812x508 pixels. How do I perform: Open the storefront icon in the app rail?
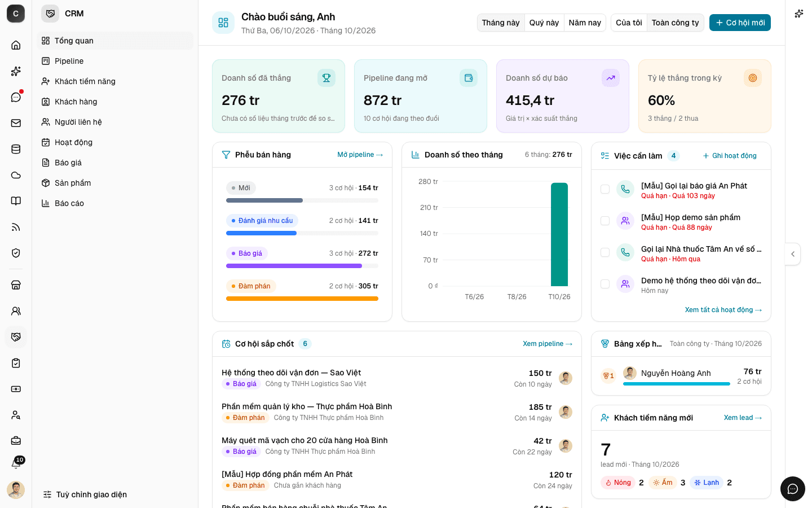pos(16,285)
